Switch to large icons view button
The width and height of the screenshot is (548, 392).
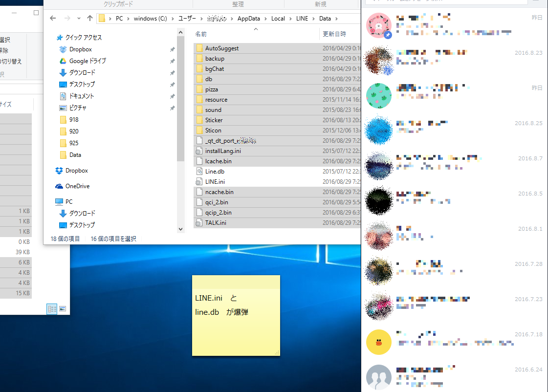point(63,309)
